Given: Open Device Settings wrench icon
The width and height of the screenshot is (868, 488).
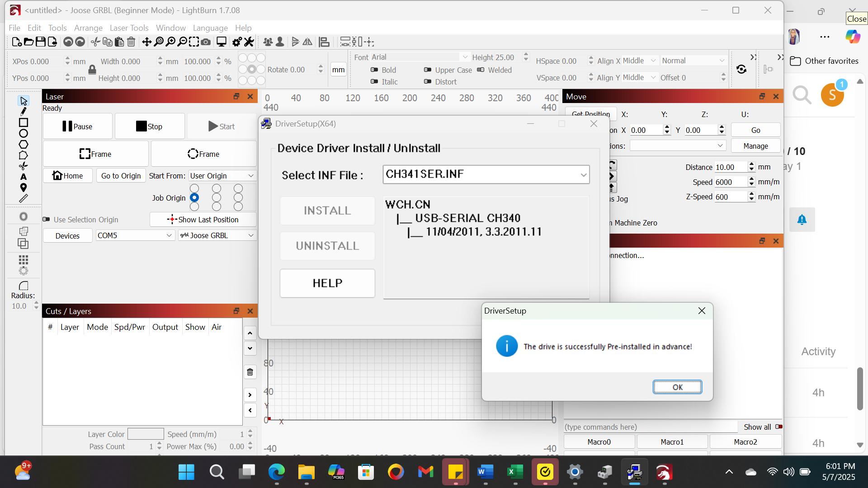Looking at the screenshot, I should click(x=249, y=42).
